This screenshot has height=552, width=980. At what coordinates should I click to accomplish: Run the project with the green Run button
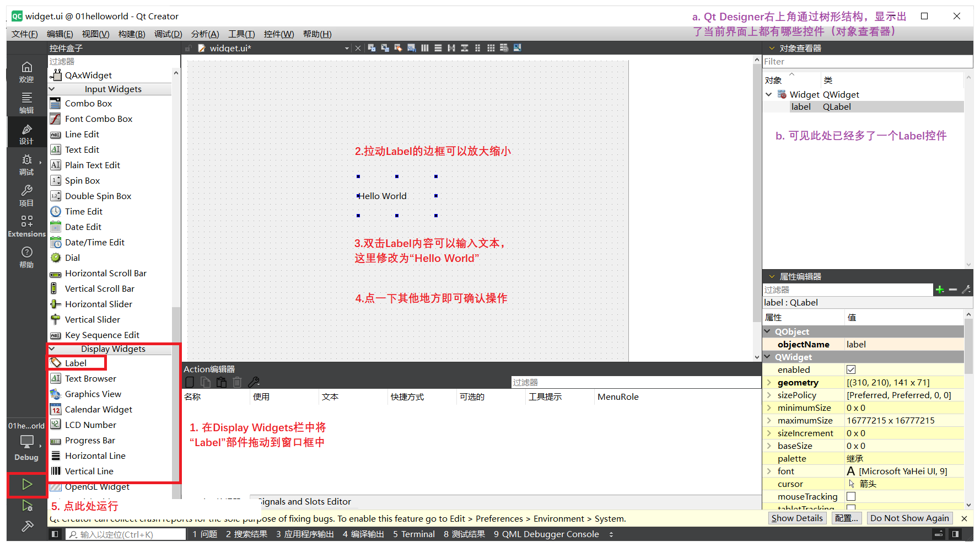(x=27, y=484)
